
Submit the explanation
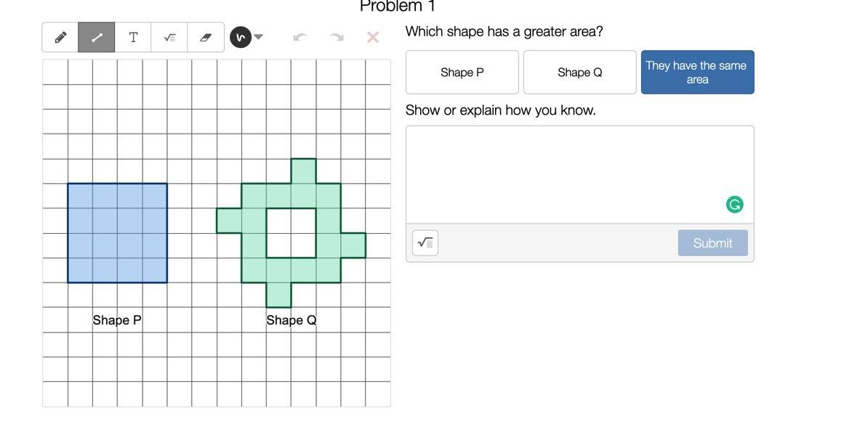pos(712,243)
